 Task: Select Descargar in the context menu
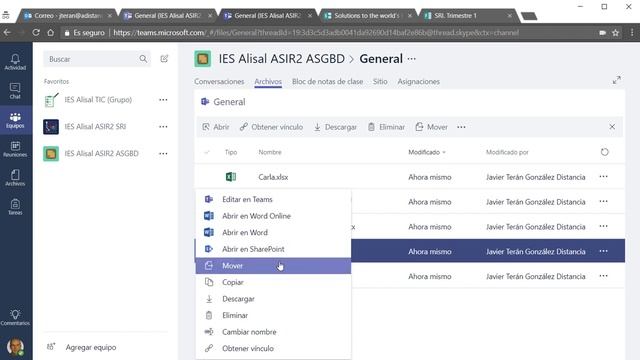(x=273, y=299)
